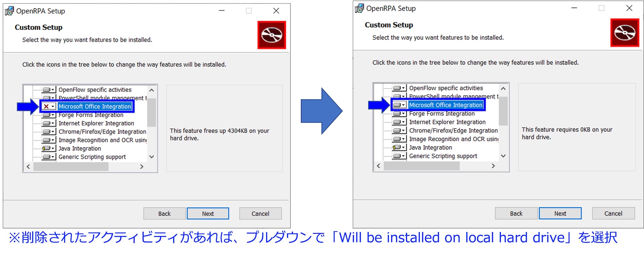644x255 pixels.
Task: Click Cancel button in right window
Action: click(x=613, y=213)
